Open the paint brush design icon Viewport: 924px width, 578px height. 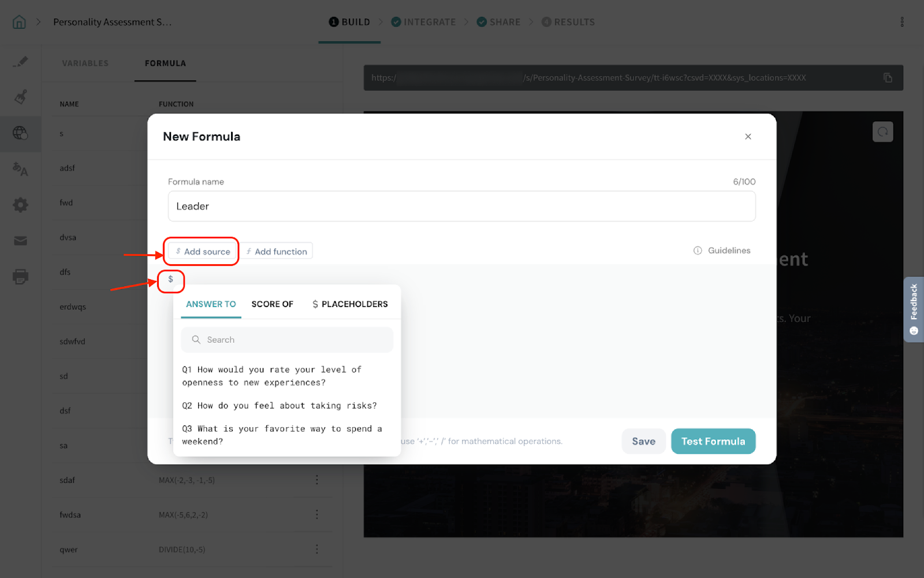click(20, 97)
